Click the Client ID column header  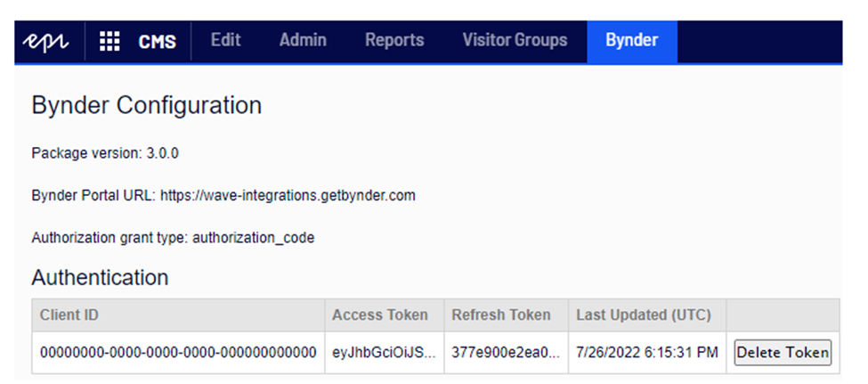75,315
